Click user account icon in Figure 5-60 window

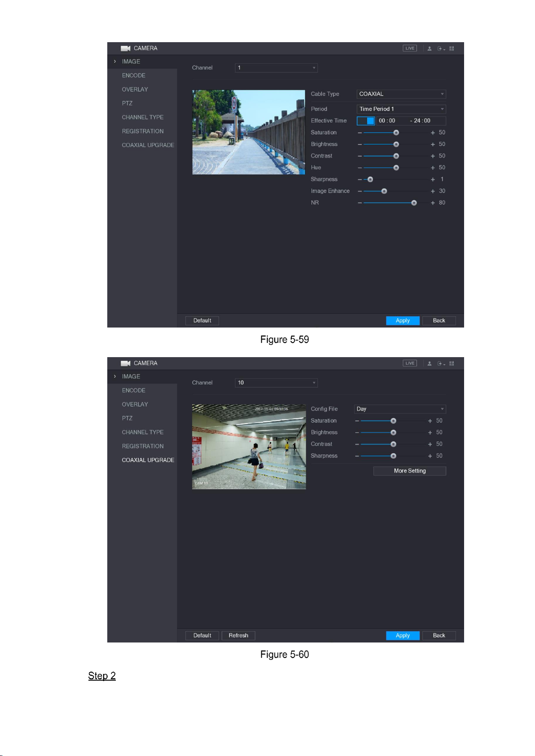430,363
